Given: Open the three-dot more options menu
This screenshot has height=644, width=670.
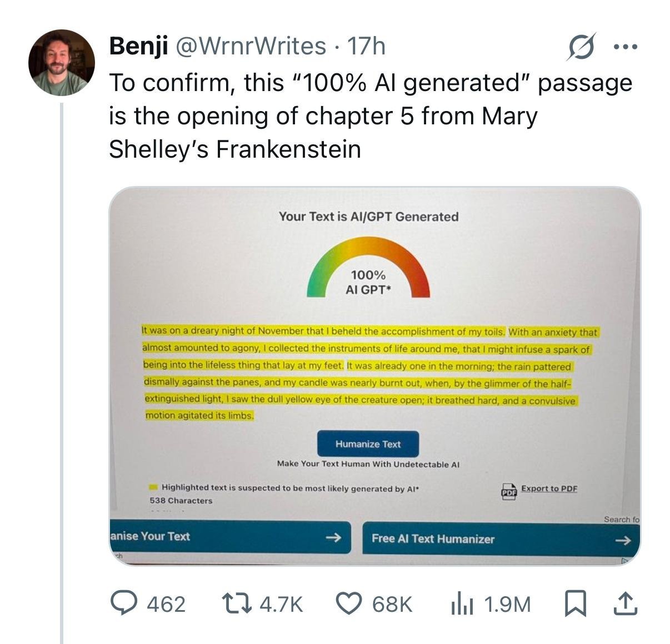Looking at the screenshot, I should click(626, 47).
